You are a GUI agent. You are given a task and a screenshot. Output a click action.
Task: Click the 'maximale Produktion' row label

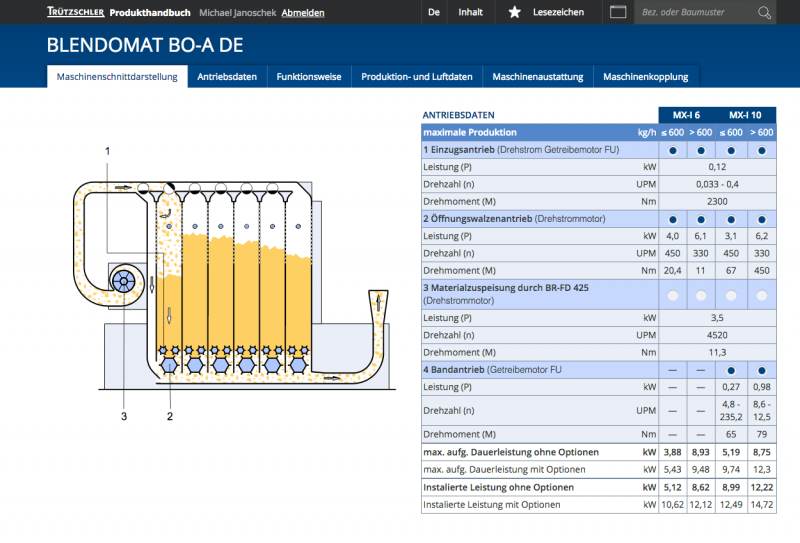click(470, 132)
